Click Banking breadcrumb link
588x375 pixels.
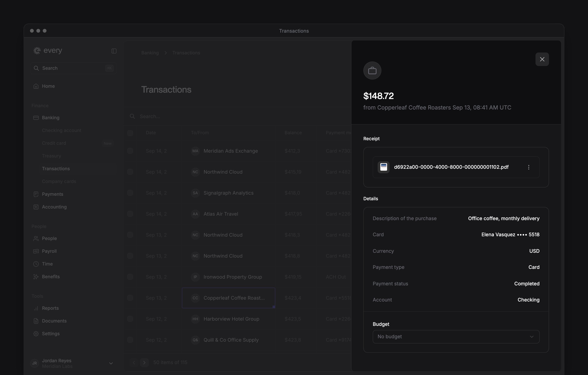tap(150, 53)
